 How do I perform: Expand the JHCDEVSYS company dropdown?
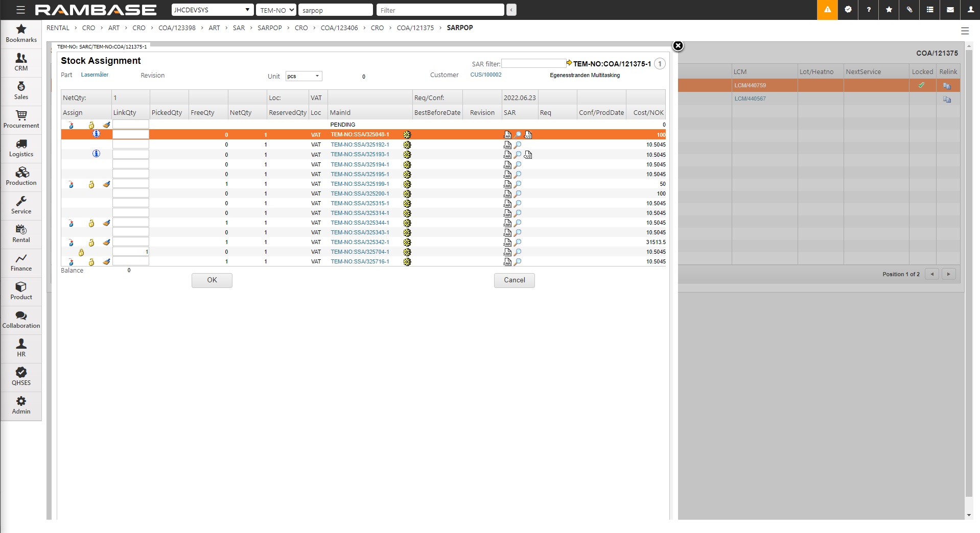tap(212, 10)
